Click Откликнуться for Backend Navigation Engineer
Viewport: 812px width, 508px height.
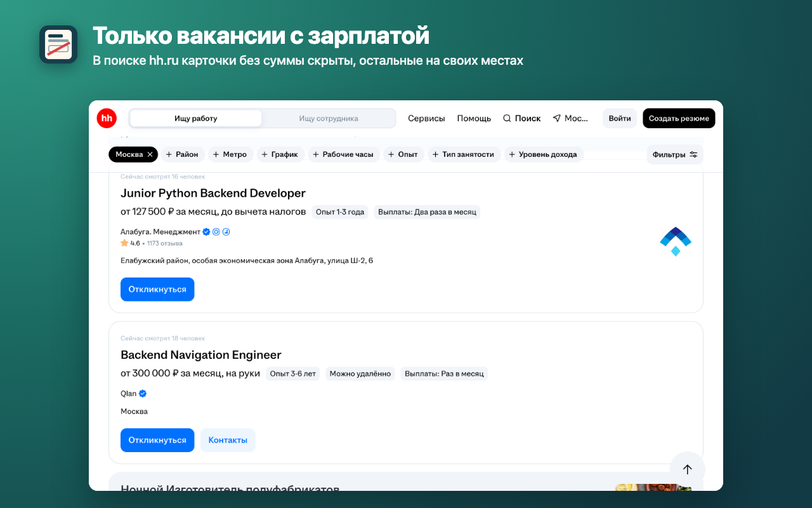157,440
